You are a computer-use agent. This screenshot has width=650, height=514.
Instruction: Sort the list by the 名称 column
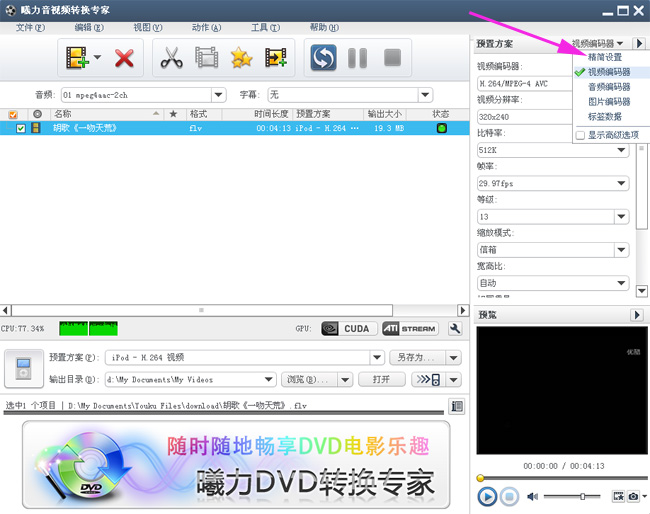[63, 114]
